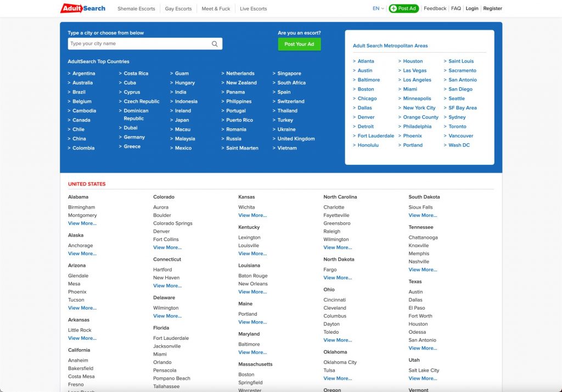The image size is (562, 392).
Task: Open the Shemale Escorts menu item
Action: pos(136,9)
